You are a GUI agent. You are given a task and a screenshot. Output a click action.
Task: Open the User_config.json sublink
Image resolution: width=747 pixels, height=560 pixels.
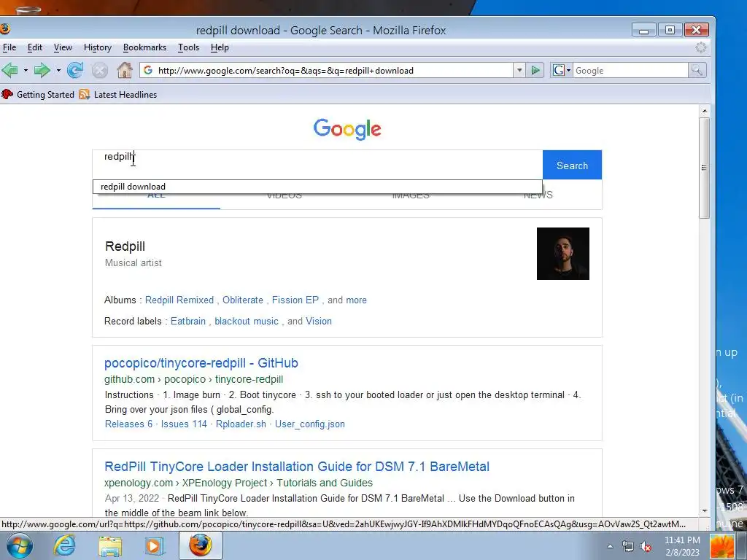309,424
